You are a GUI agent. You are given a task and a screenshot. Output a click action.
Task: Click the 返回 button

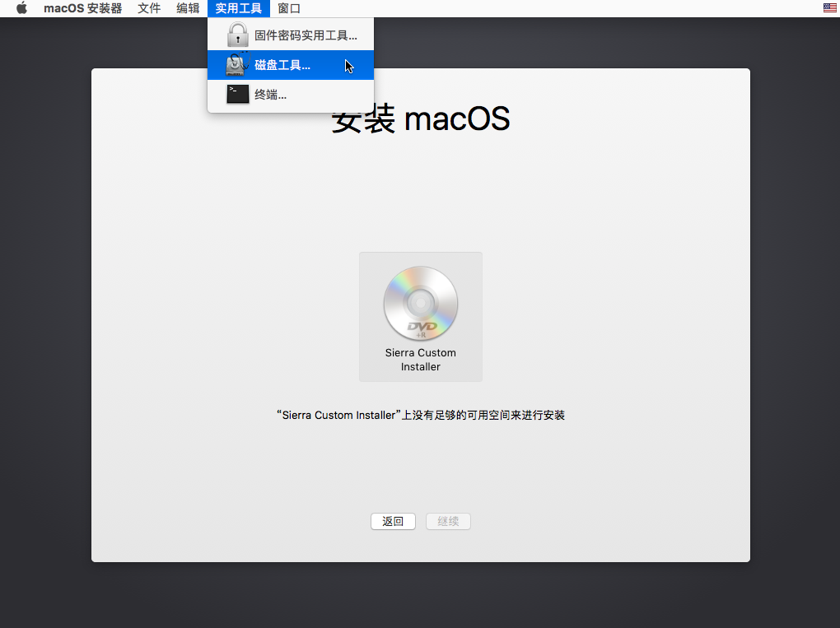393,522
